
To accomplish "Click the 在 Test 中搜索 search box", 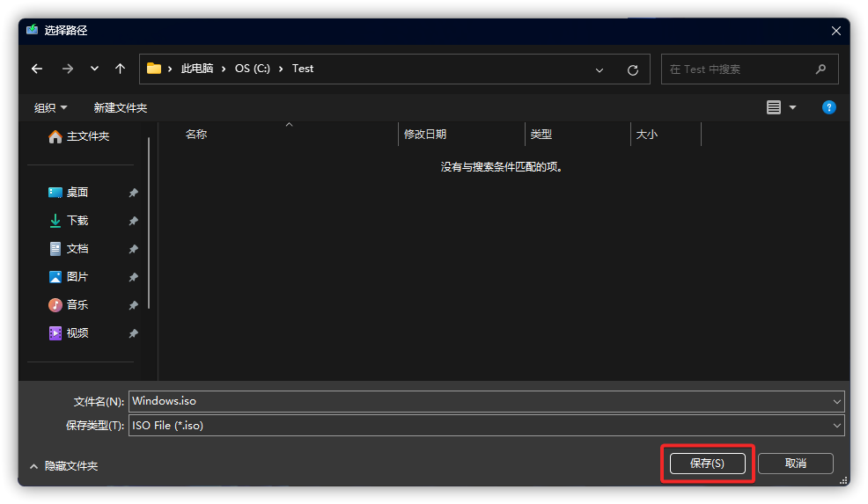I will (x=749, y=69).
